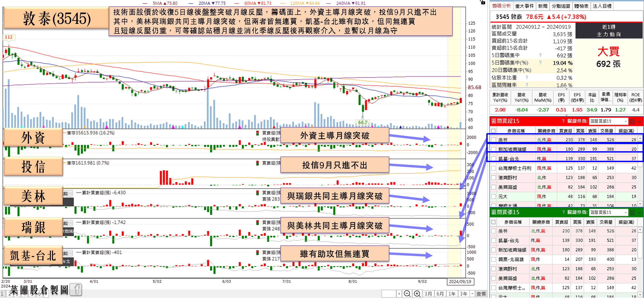The width and height of the screenshot is (644, 304).
Task: Open 關鍵券商 dropdown in red header
Action: 626,121
